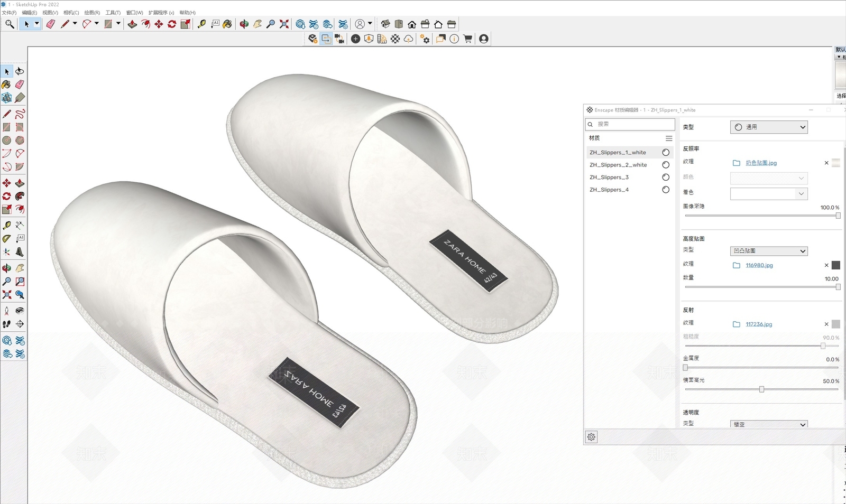
Task: Expand the Select tool dropdown arrow in toolbar
Action: (x=36, y=24)
